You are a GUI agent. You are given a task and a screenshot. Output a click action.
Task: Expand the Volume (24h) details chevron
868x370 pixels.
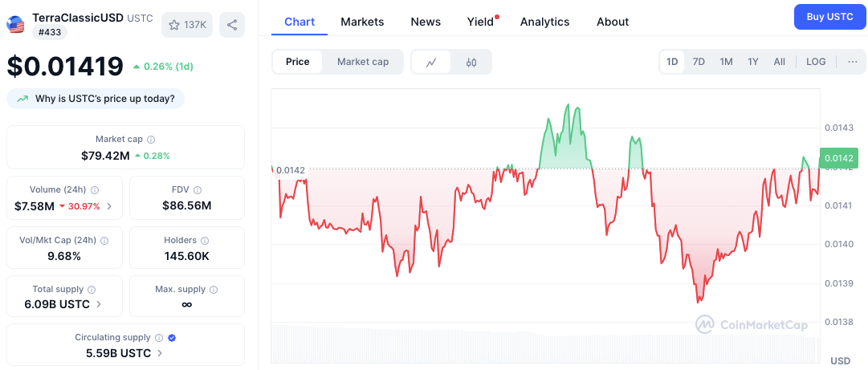point(109,206)
